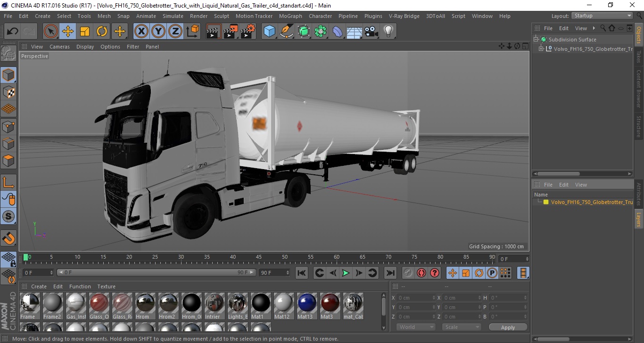Open Edit Render Settings icon
The height and width of the screenshot is (343, 644).
pyautogui.click(x=248, y=32)
